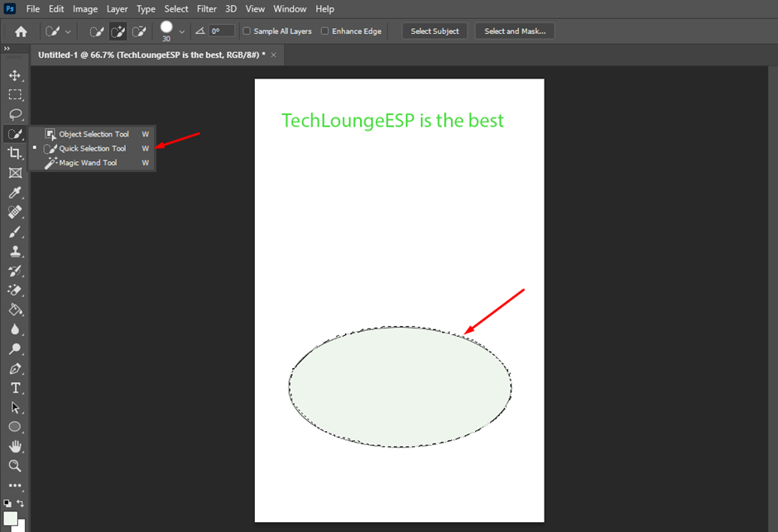Image resolution: width=778 pixels, height=532 pixels.
Task: Click inside the selected ellipse shape
Action: (x=400, y=386)
